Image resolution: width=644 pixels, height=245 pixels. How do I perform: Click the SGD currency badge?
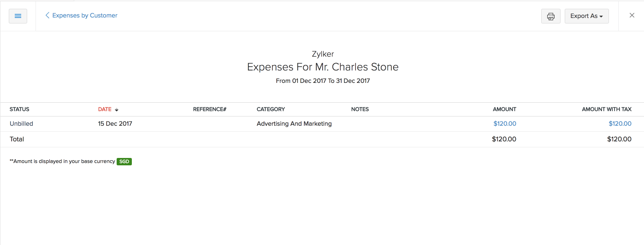[124, 162]
